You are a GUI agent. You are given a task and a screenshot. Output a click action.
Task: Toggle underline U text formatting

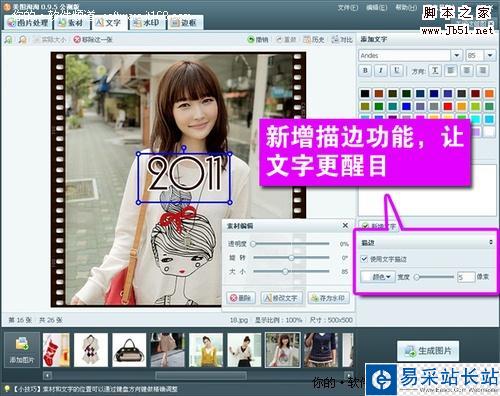396,71
